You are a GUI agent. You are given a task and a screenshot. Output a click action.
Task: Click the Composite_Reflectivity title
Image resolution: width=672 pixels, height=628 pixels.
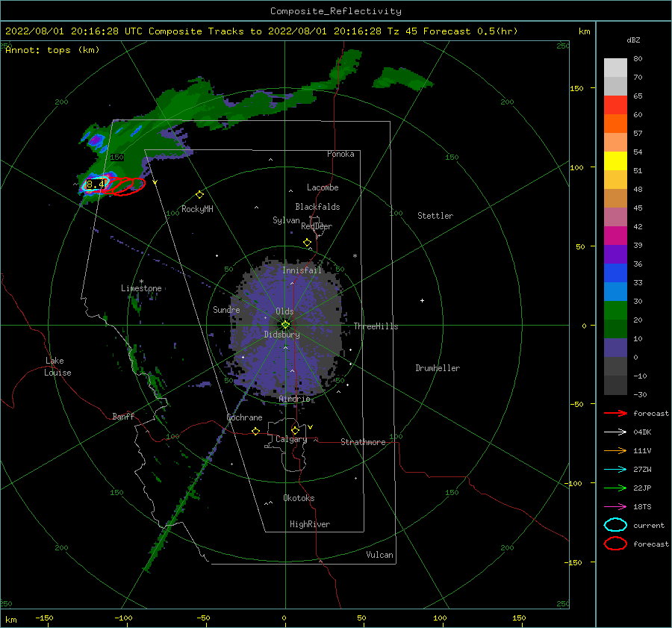point(336,11)
